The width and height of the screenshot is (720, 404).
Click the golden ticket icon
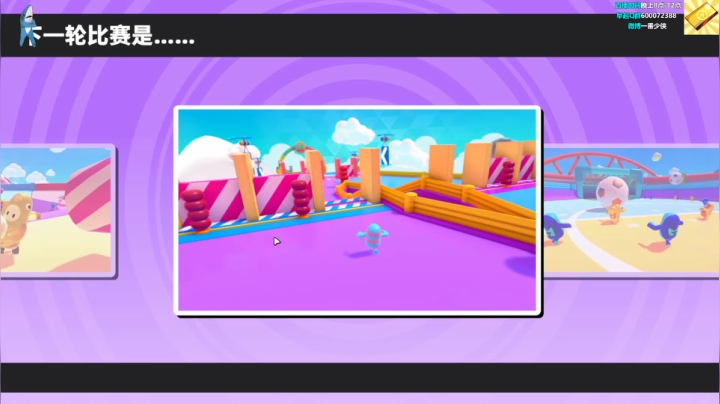pos(702,17)
